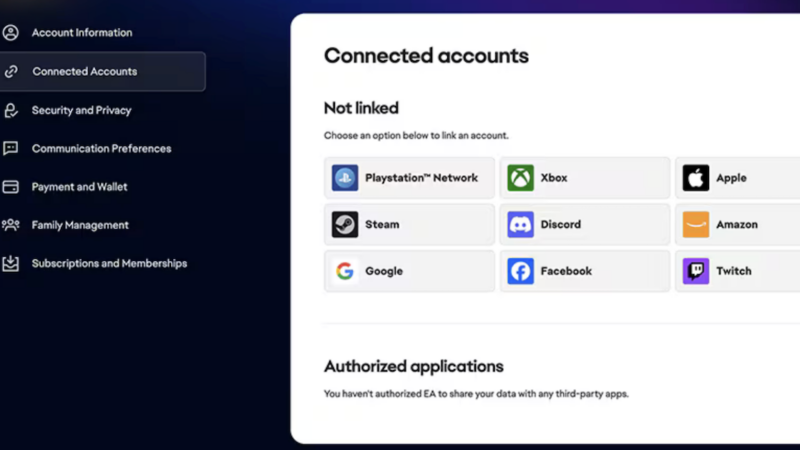The width and height of the screenshot is (800, 450).
Task: Click 'Choose an option below' instruction text
Action: pos(416,136)
